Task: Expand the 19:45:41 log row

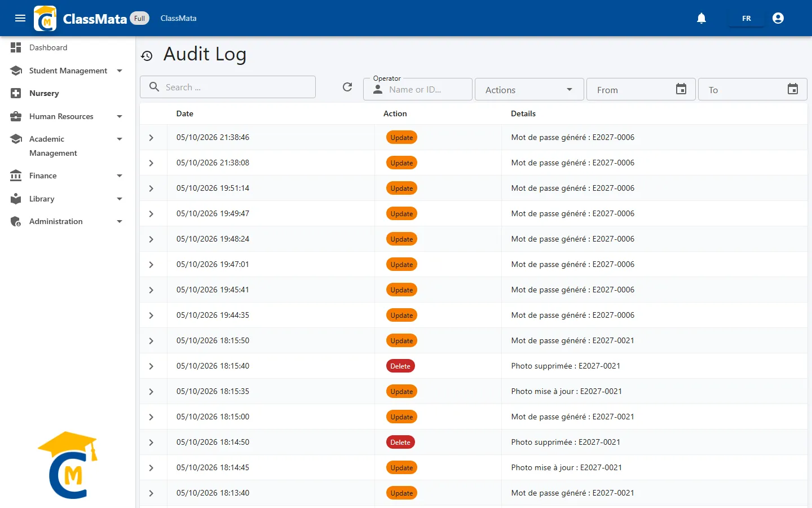Action: [x=151, y=290]
